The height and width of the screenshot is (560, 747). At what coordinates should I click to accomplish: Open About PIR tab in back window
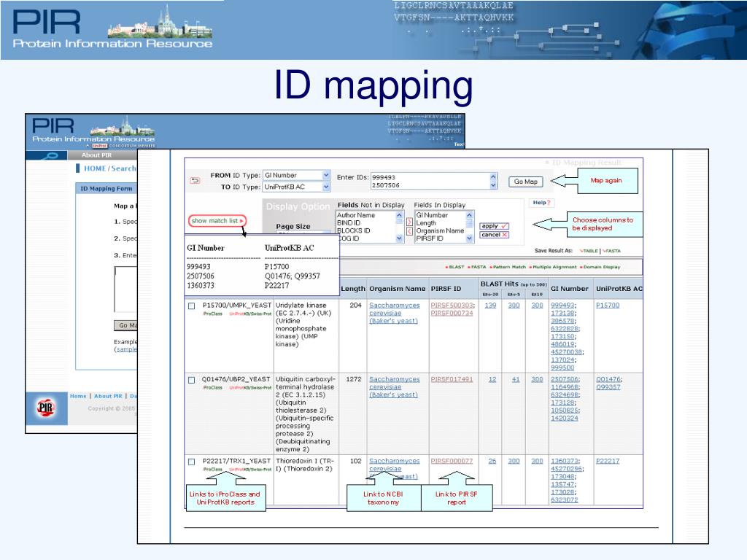click(96, 155)
